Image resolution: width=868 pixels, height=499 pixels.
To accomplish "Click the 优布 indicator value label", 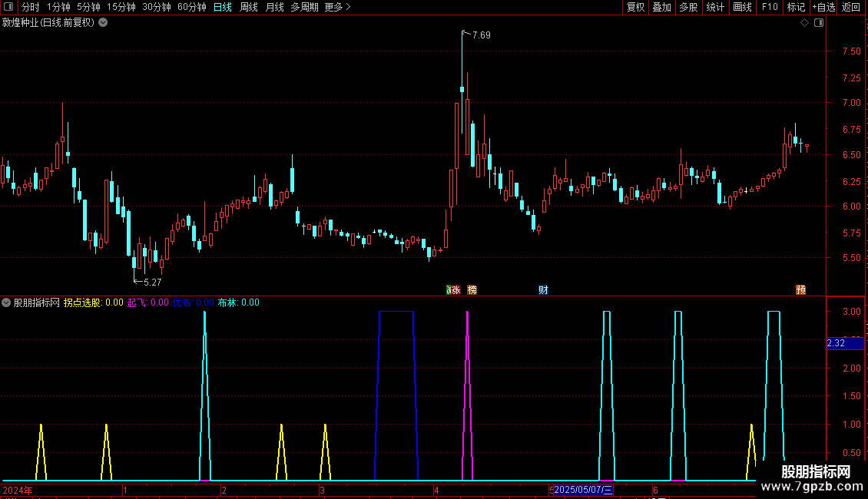I will coord(193,302).
